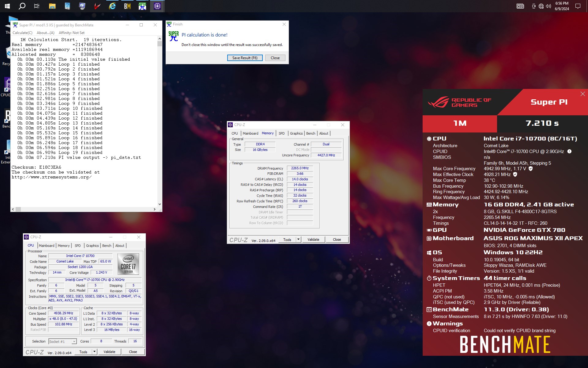Image resolution: width=588 pixels, height=368 pixels.
Task: Open File Explorer from the taskbar
Action: pyautogui.click(x=52, y=6)
